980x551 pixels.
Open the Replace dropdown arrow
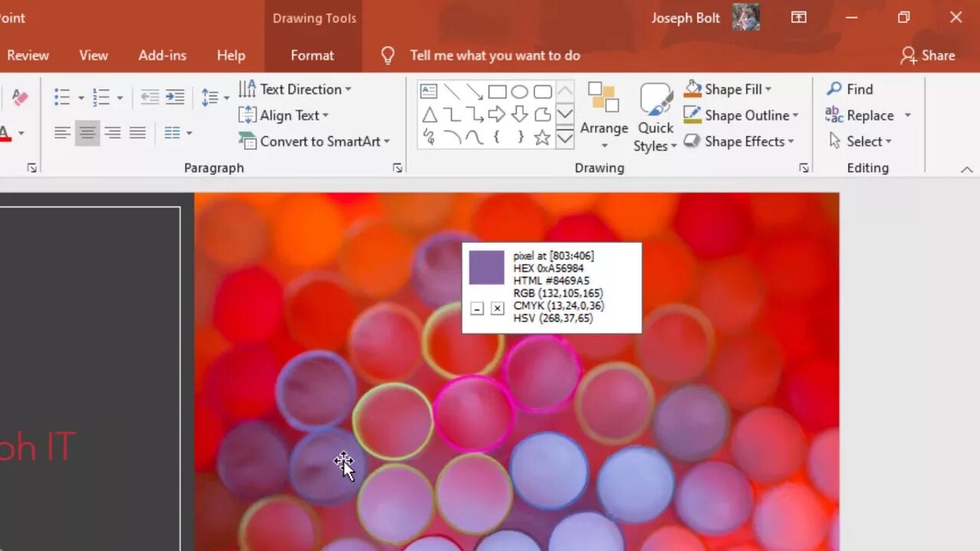click(x=908, y=116)
